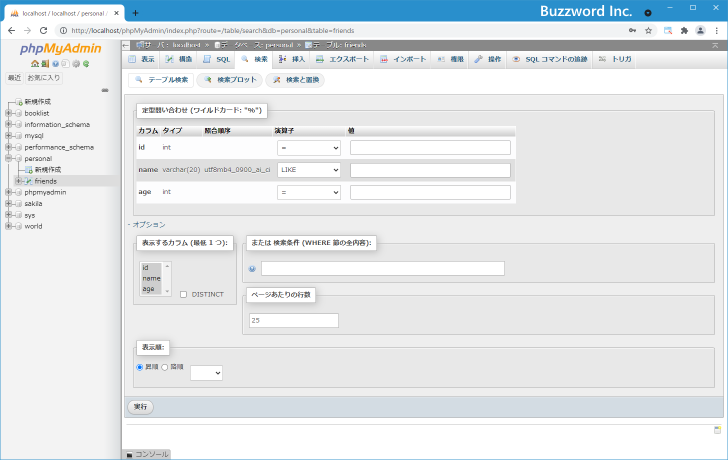Open the エクスポート (Export) tab
Image resolution: width=728 pixels, height=460 pixels.
[x=343, y=60]
